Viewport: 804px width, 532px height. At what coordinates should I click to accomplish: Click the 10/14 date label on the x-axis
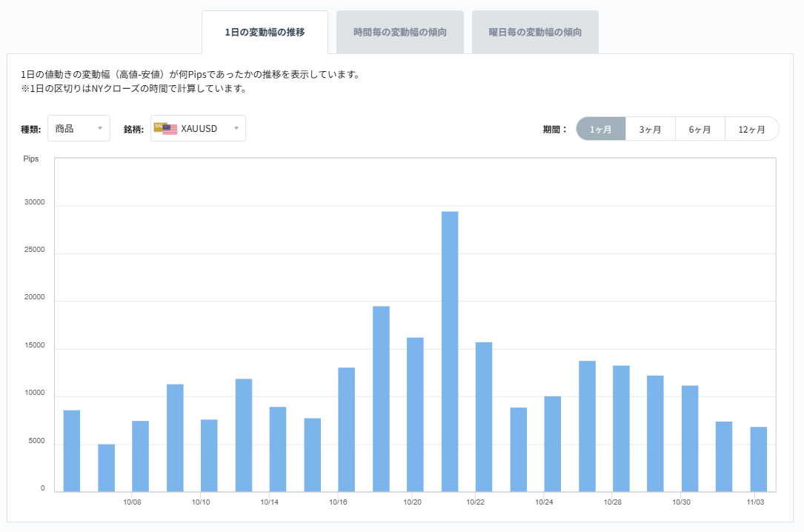pos(270,502)
